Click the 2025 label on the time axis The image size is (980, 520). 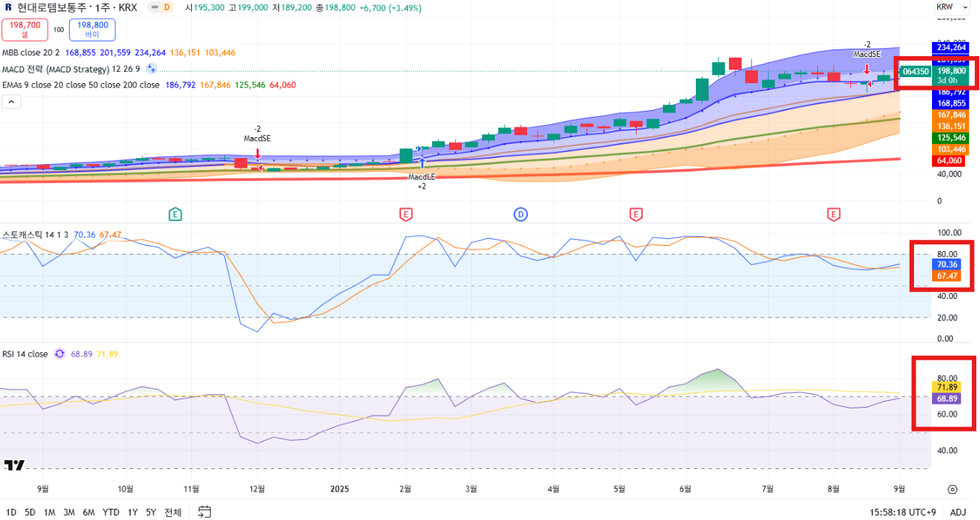click(x=341, y=489)
